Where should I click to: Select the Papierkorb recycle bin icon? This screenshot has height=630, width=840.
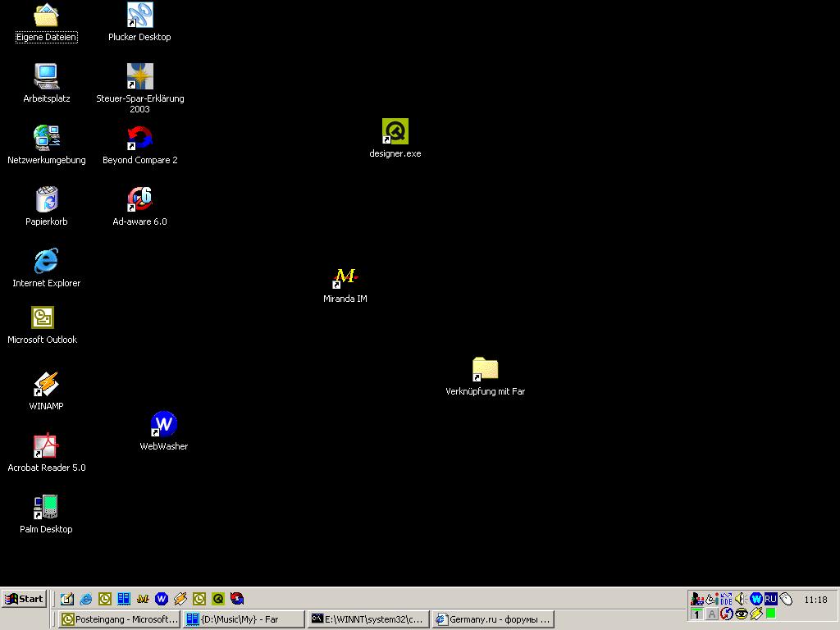point(47,207)
